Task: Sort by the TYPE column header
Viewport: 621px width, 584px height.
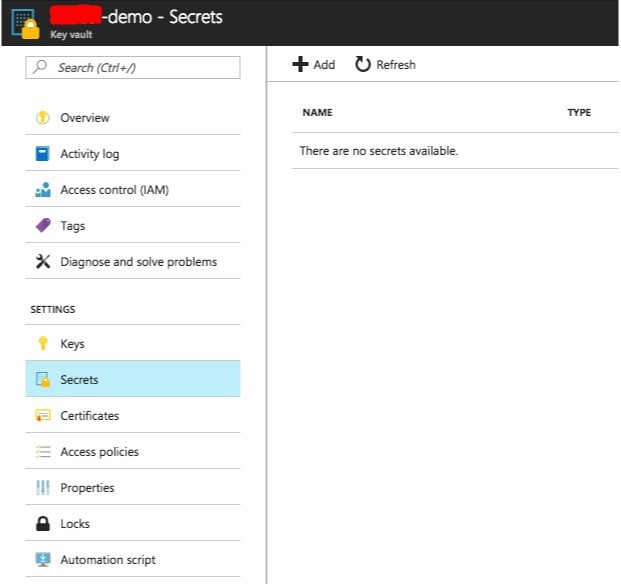Action: 579,112
